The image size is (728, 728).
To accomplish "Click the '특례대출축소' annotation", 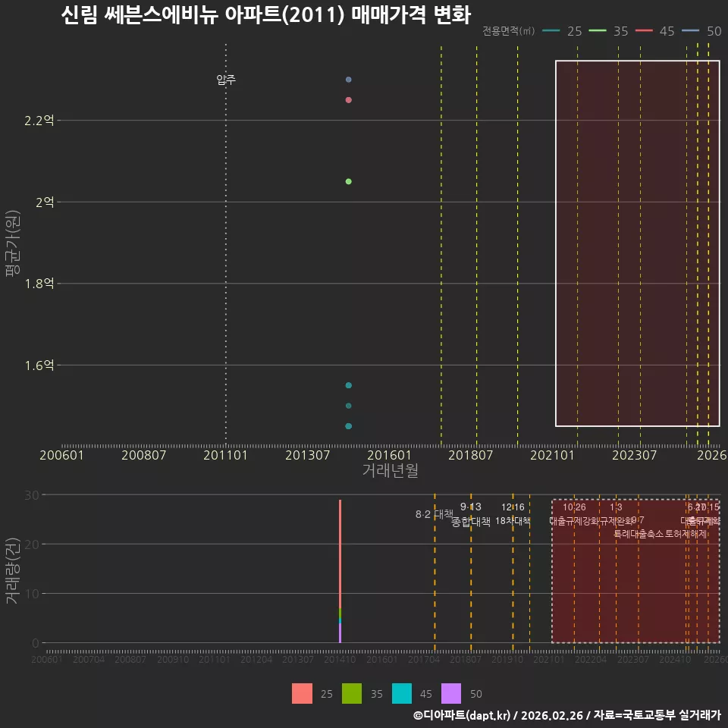I will coord(639,534).
